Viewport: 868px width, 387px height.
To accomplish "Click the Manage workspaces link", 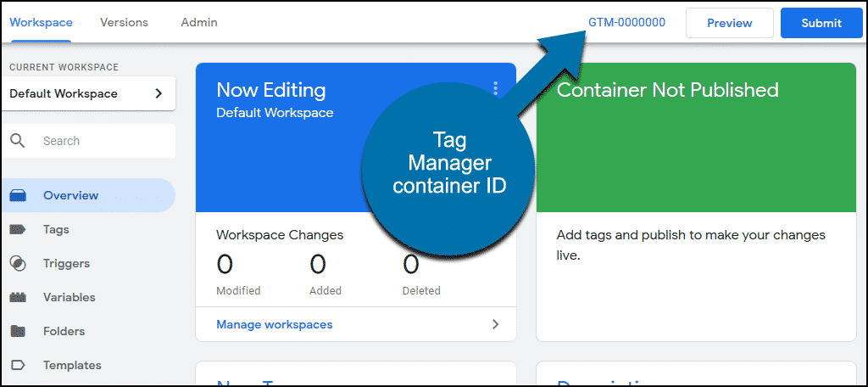I will (x=275, y=324).
